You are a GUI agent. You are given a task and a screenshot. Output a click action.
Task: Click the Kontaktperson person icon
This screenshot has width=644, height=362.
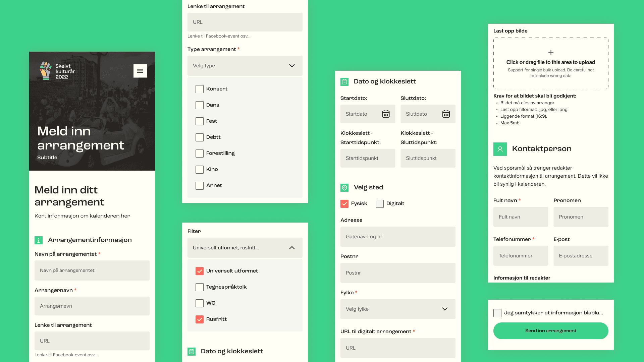tap(500, 149)
